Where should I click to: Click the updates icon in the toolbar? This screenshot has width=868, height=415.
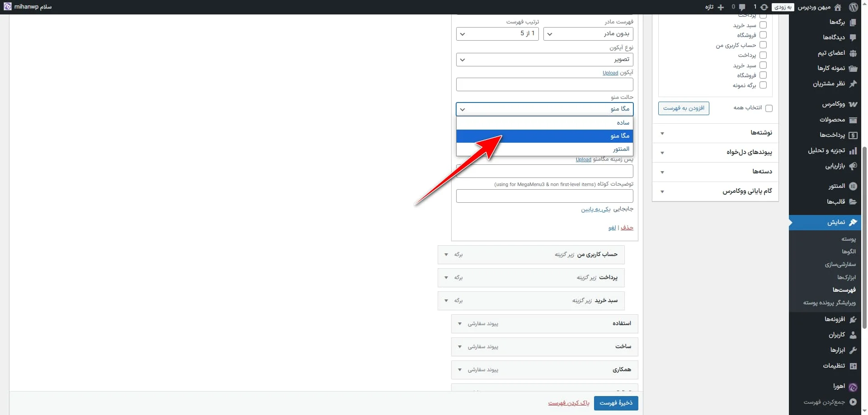coord(764,7)
